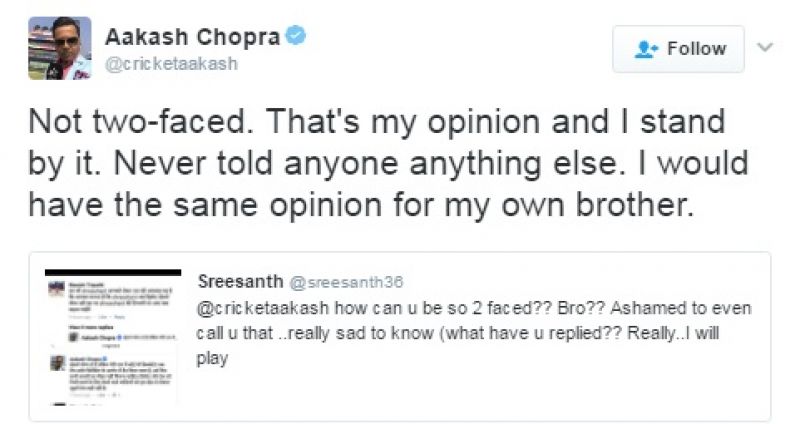Image resolution: width=800 pixels, height=424 pixels.
Task: Open Sreesanth's name in the quoted tweet
Action: tap(240, 281)
